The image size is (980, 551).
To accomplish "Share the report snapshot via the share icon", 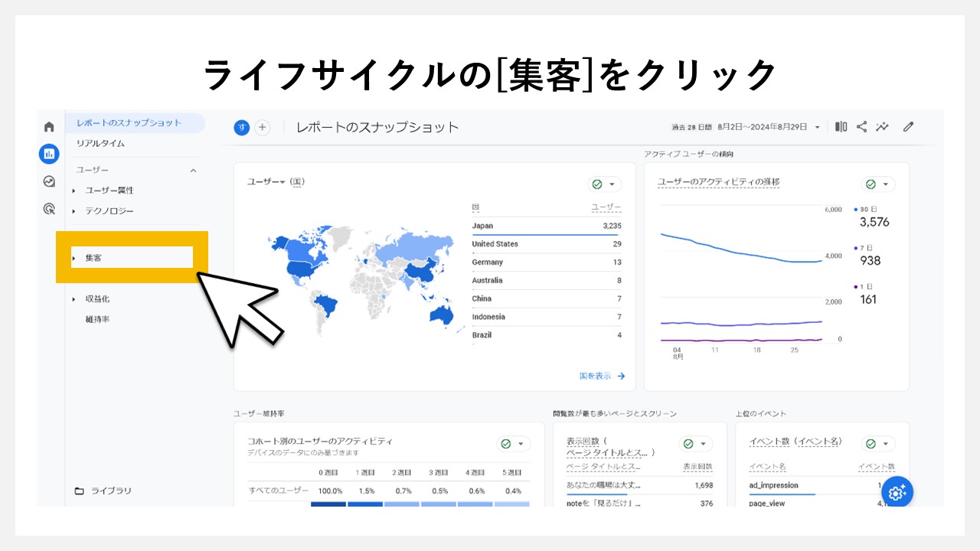I will pos(862,127).
